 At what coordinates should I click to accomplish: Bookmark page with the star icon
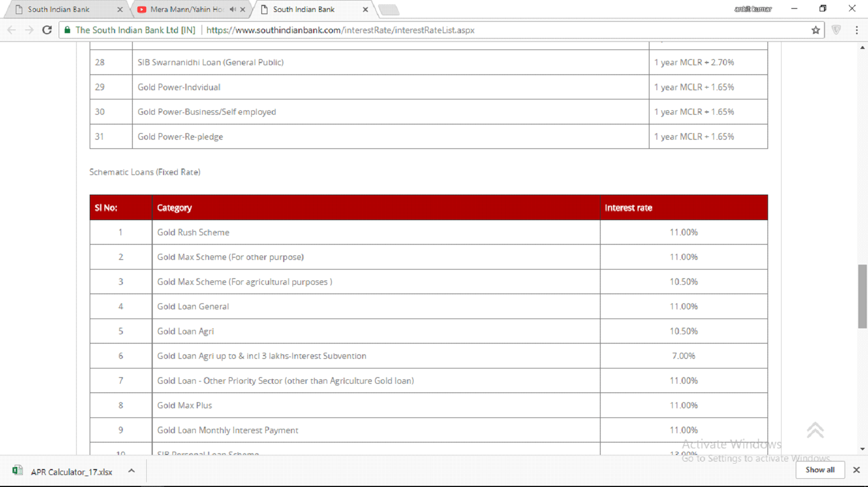pyautogui.click(x=815, y=30)
